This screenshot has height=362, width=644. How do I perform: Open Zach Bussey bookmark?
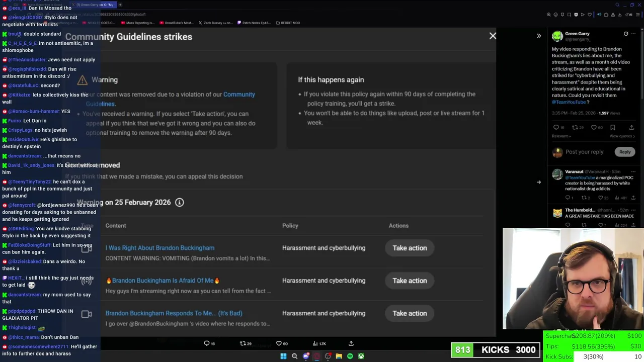tap(215, 23)
